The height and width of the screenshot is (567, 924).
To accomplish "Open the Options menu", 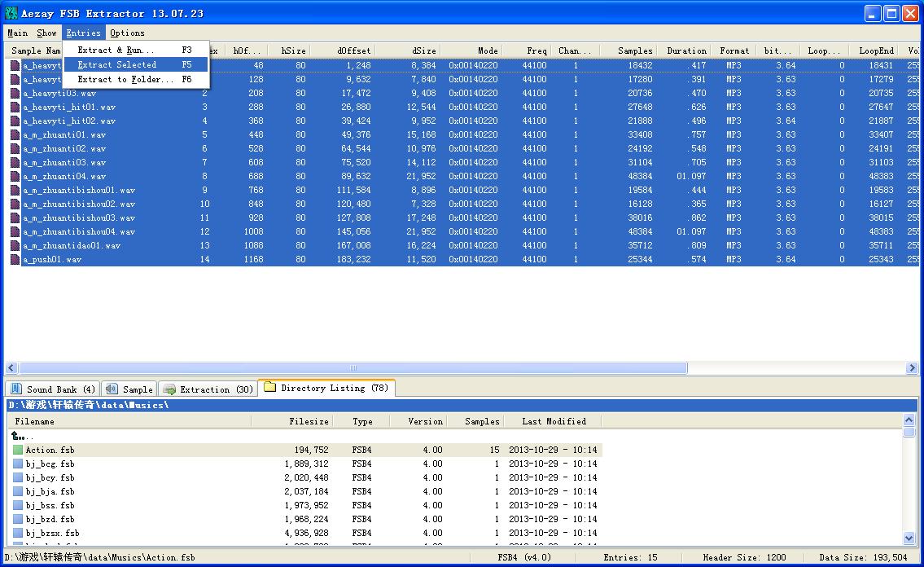I will (127, 33).
